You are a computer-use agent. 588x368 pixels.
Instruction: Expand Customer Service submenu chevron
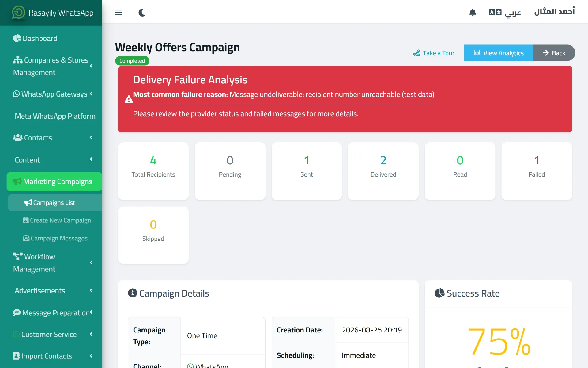(91, 334)
